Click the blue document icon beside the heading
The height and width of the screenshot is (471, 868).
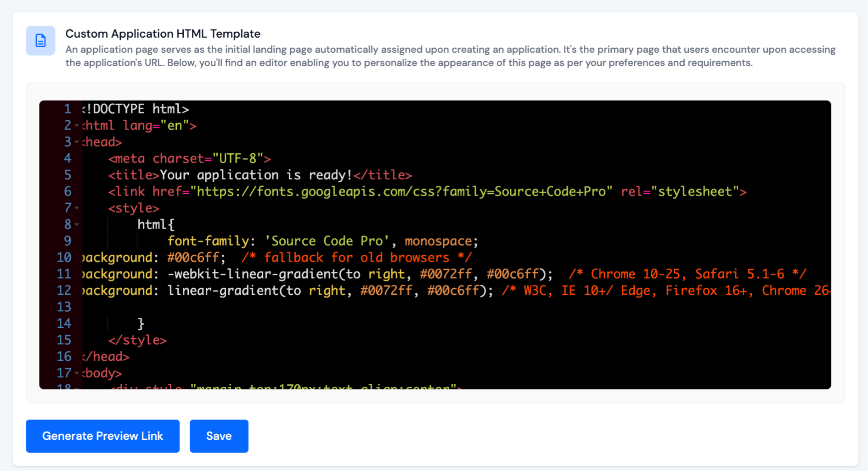(40, 40)
